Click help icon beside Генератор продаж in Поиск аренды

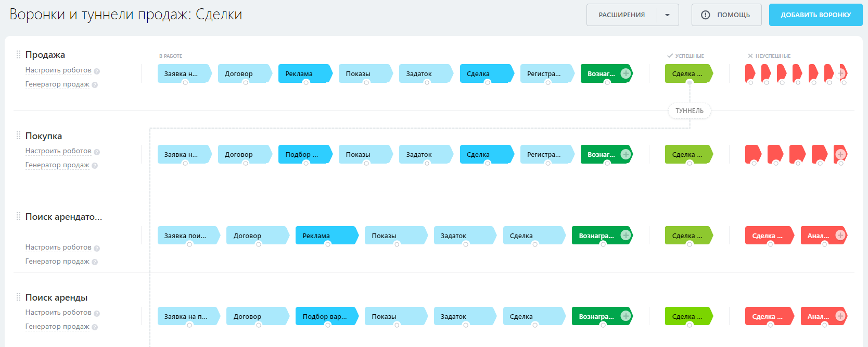95,327
